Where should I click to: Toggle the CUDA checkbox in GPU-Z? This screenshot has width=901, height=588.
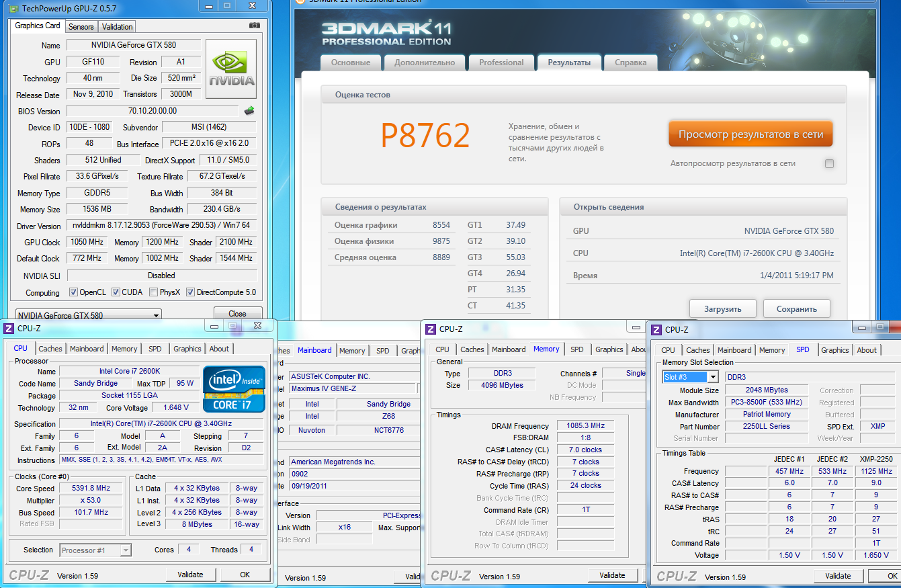pyautogui.click(x=116, y=292)
